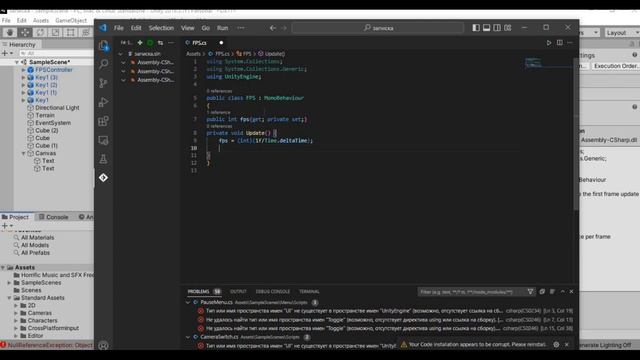Open VS Code Selection menu

161,28
